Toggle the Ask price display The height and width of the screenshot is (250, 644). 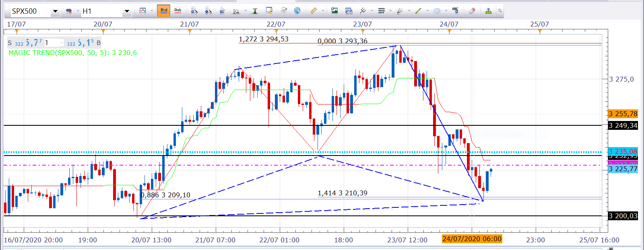(178, 11)
